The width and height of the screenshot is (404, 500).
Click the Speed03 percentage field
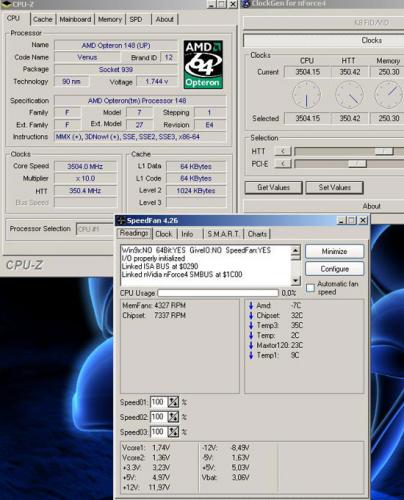(159, 432)
